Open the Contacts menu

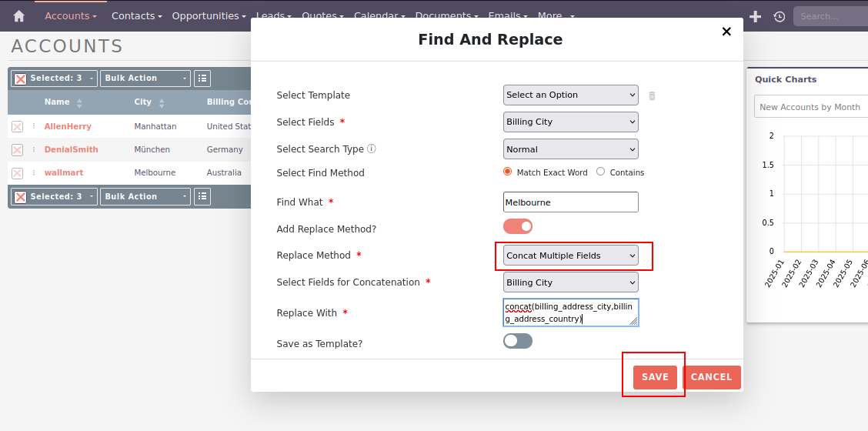(x=136, y=16)
